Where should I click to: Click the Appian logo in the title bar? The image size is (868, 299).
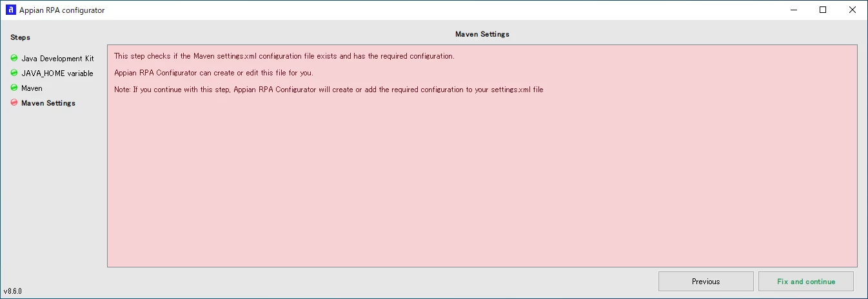click(10, 10)
